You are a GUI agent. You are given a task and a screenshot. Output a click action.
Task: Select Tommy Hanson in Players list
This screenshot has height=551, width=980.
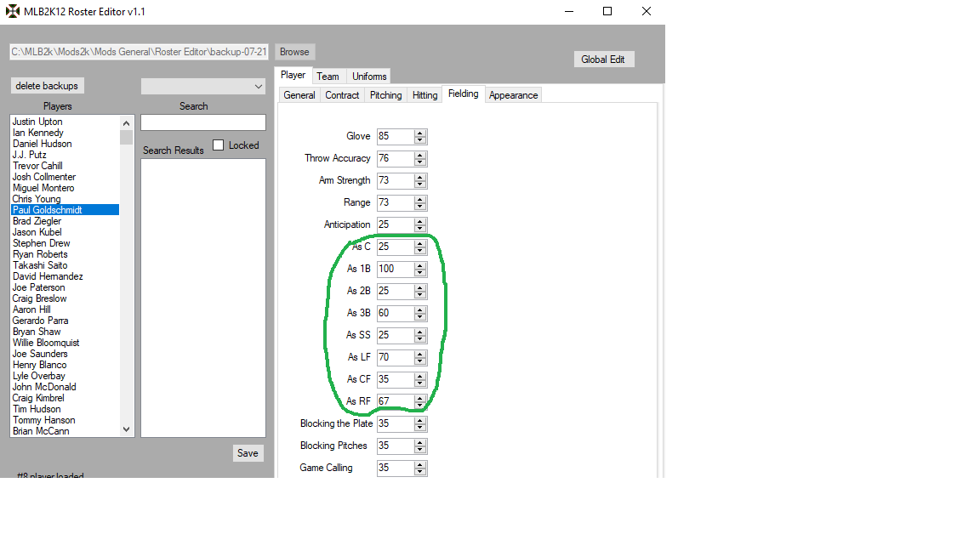coord(65,420)
